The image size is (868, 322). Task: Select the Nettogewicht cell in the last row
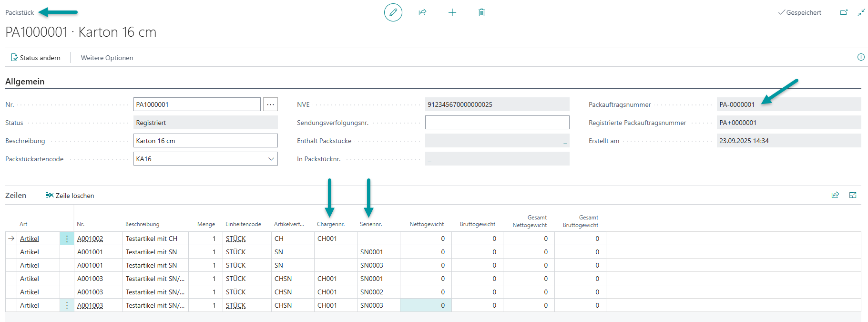426,305
